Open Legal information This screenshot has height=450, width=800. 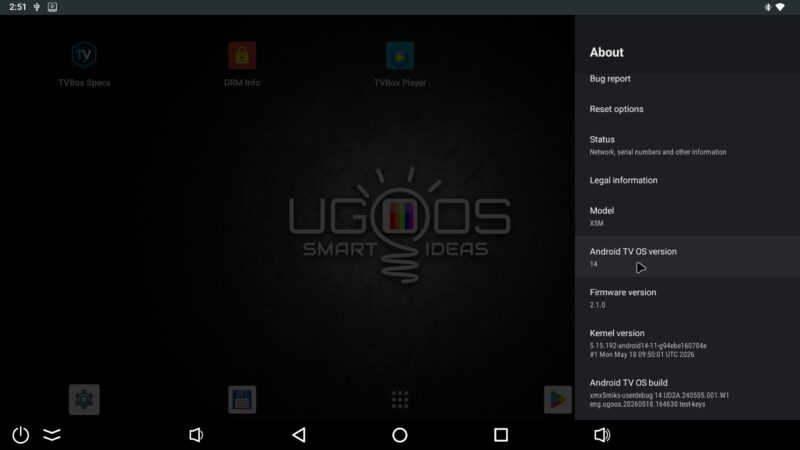(687, 180)
